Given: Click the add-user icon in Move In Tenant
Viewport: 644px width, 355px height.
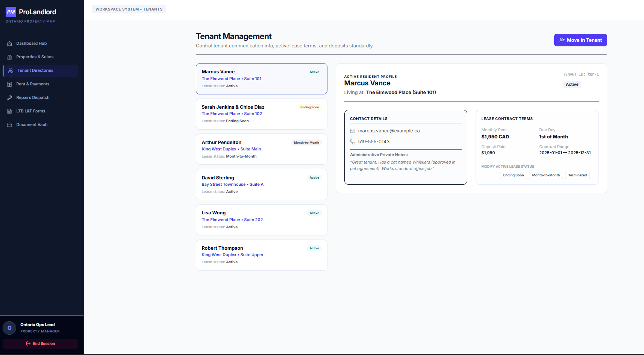Looking at the screenshot, I should (562, 40).
